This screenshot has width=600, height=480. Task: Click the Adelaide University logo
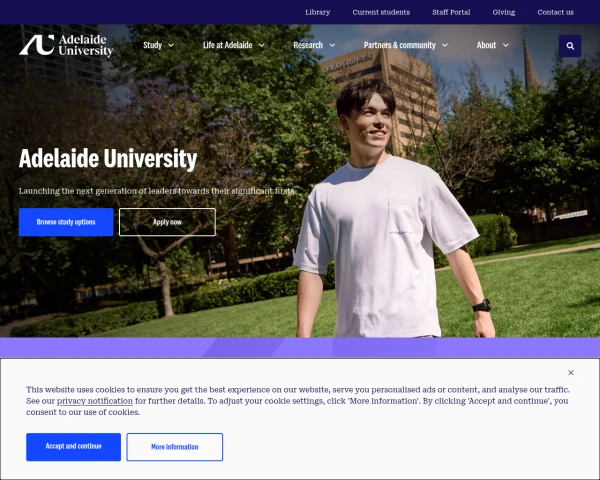[x=66, y=45]
